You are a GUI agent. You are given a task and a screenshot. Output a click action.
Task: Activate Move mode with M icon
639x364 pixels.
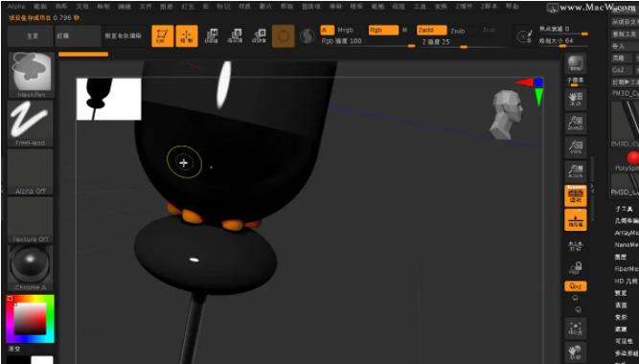click(211, 35)
